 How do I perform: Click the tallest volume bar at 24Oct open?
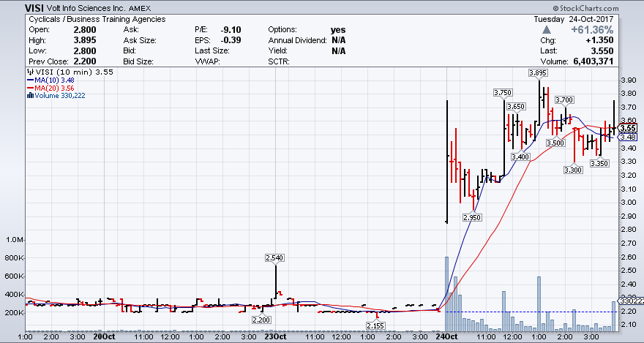coord(446,293)
